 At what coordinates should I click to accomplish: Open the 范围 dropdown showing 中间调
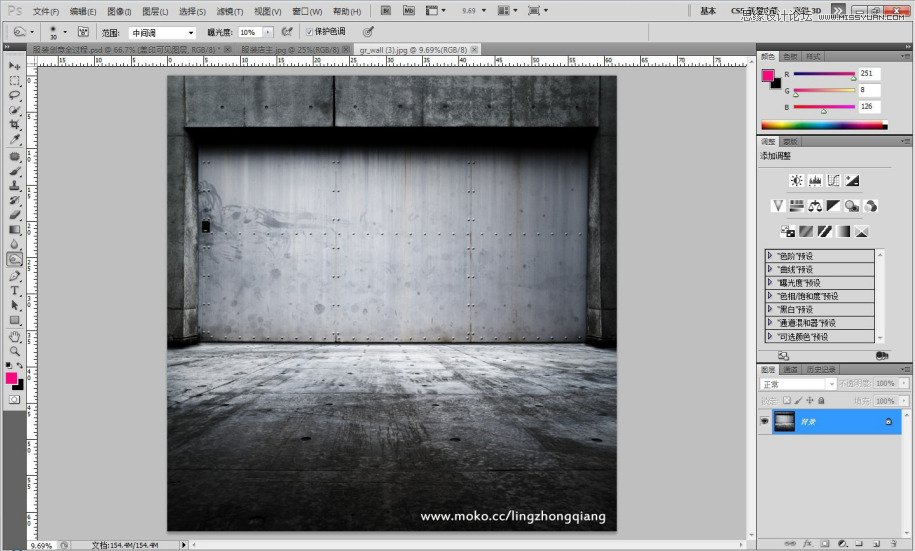coord(162,32)
